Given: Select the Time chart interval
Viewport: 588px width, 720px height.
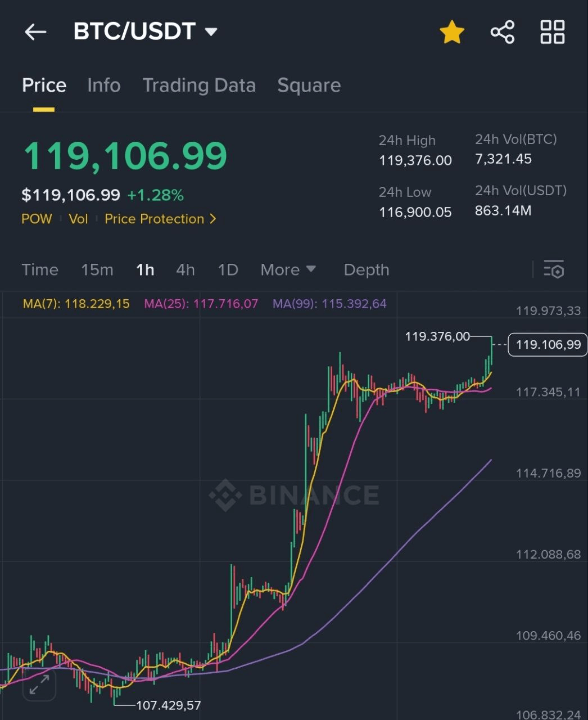Looking at the screenshot, I should 40,269.
